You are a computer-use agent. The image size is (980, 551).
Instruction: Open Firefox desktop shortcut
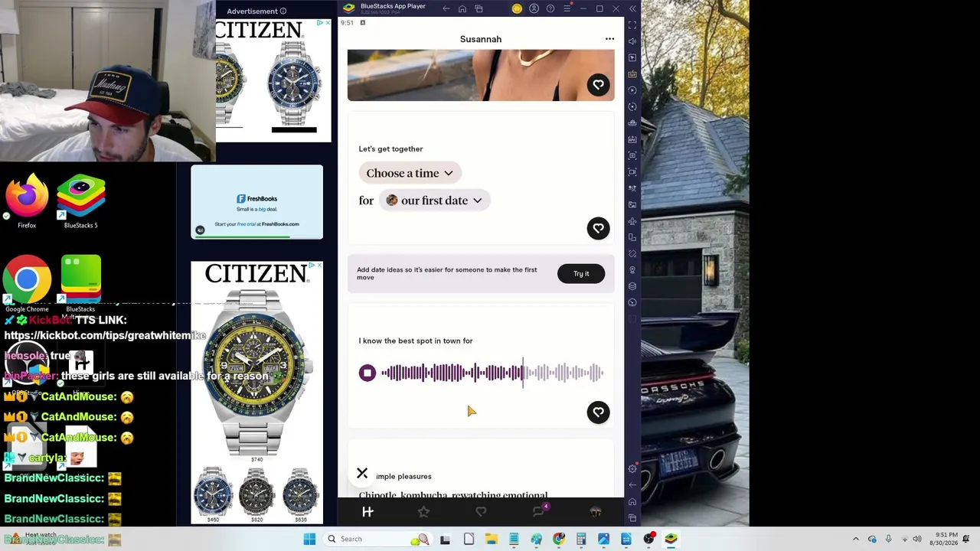point(27,201)
